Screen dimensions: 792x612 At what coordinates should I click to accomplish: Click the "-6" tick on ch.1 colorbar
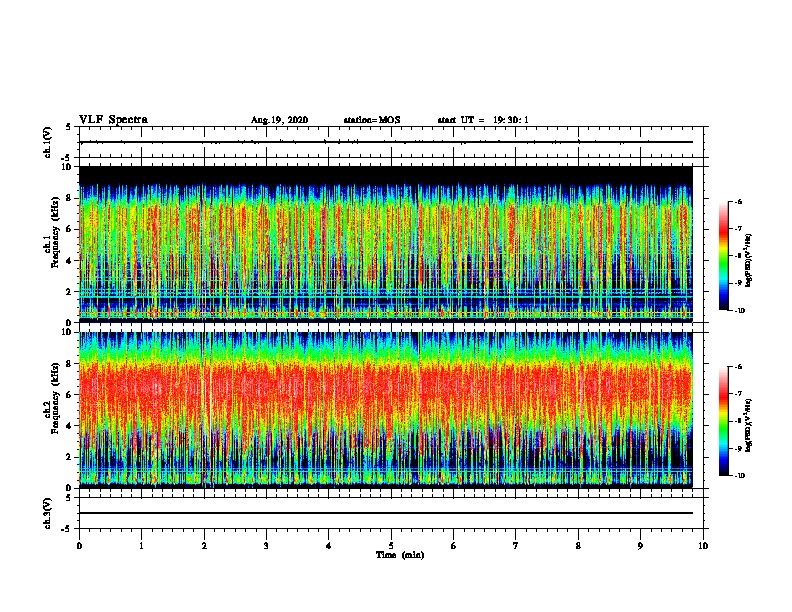738,202
